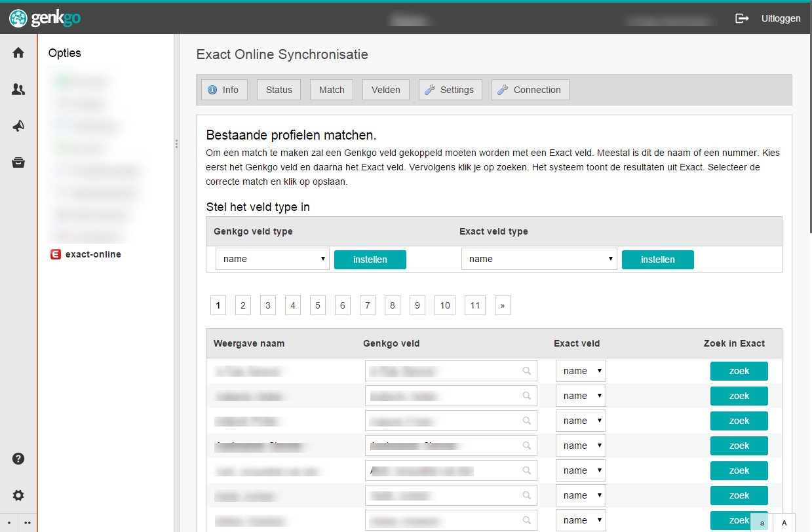Open the Exact veld dropdown in second row

(581, 396)
